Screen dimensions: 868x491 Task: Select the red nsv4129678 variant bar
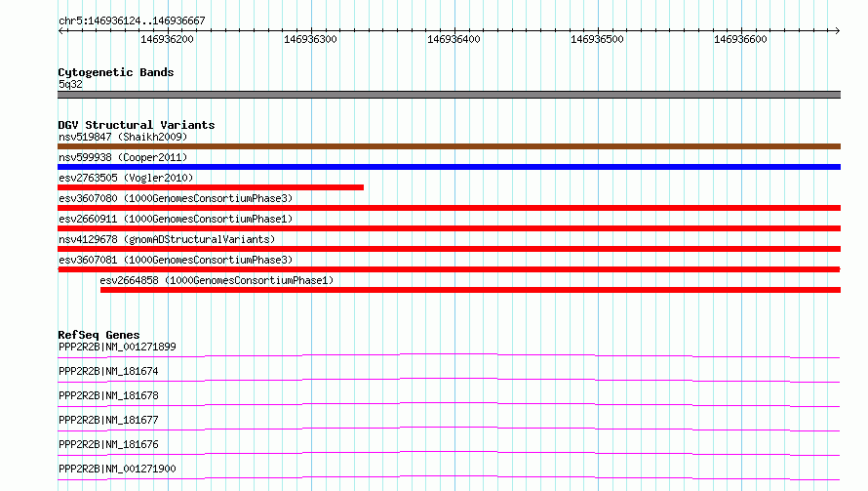(x=449, y=249)
